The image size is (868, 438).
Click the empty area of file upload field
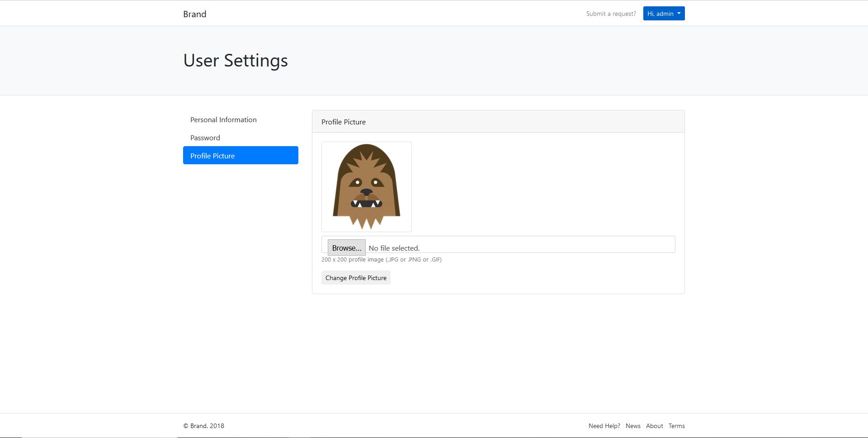pyautogui.click(x=542, y=245)
